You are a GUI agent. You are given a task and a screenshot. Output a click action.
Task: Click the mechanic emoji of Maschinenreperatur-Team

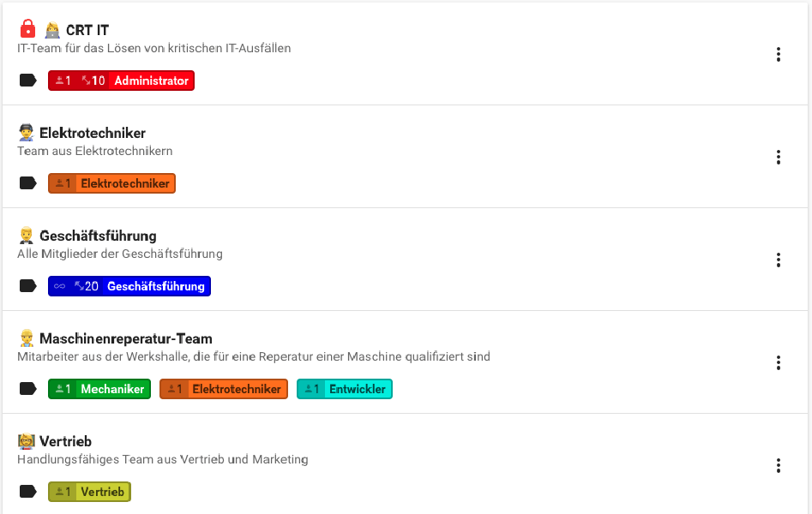coord(26,337)
